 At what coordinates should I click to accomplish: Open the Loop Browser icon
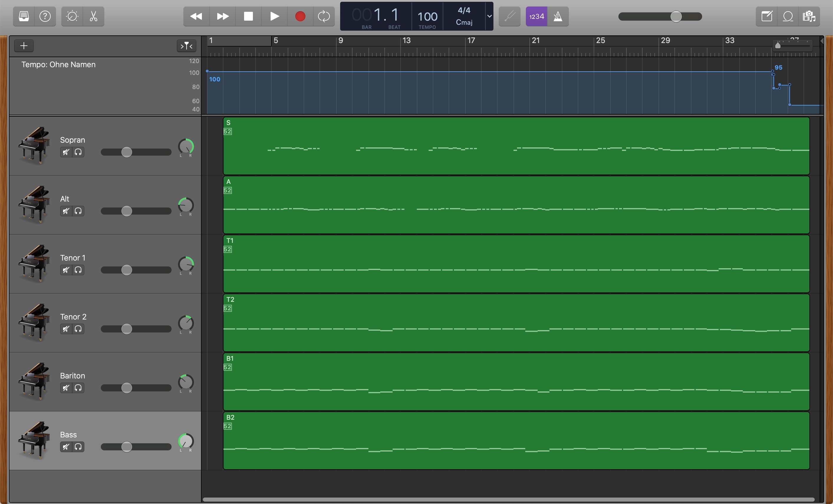pos(788,16)
